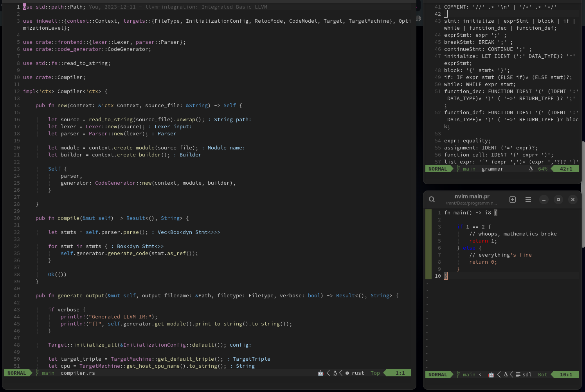Click 'let cpu' on line 51
Image resolution: width=585 pixels, height=392 pixels.
pyautogui.click(x=59, y=366)
